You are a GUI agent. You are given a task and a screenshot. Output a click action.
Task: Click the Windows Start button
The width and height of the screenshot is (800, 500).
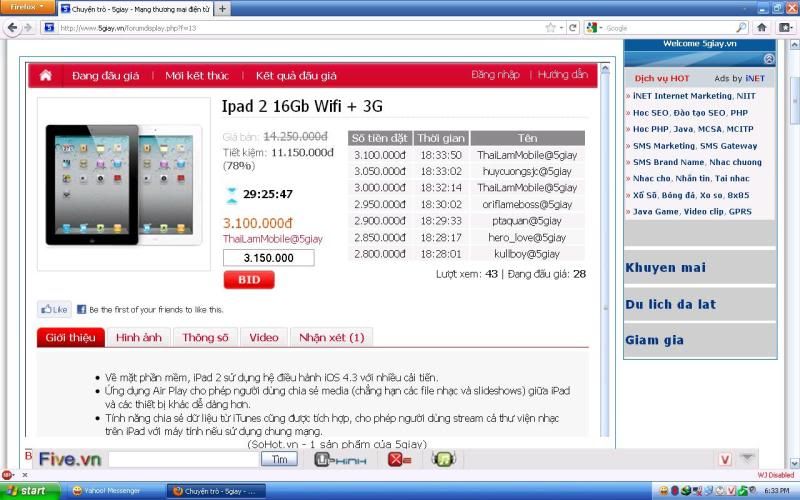click(x=27, y=491)
